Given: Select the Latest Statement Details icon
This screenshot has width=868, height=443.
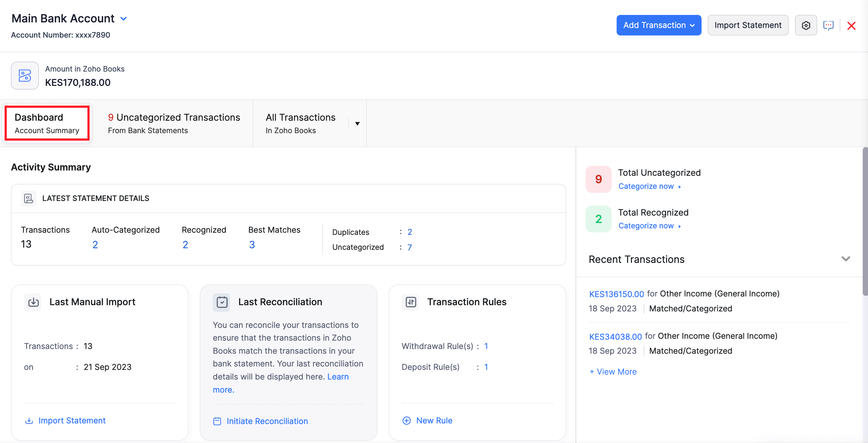Looking at the screenshot, I should coord(28,198).
